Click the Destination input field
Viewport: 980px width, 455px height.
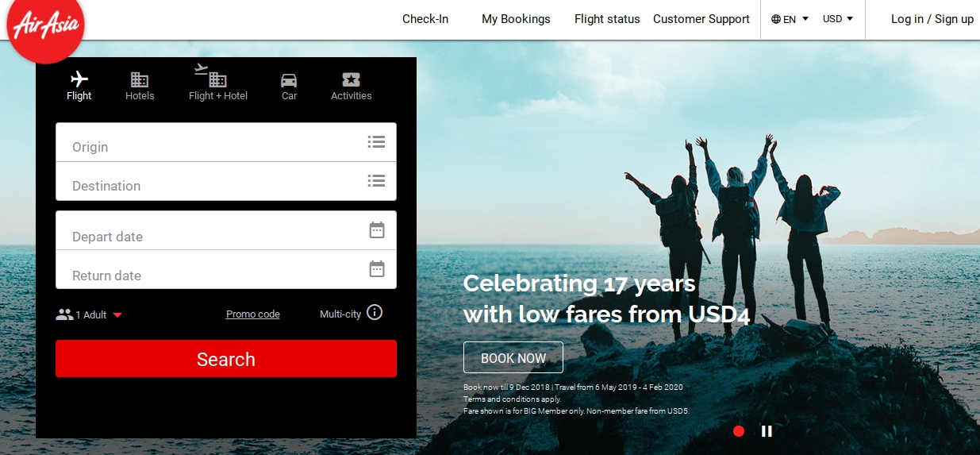point(226,181)
